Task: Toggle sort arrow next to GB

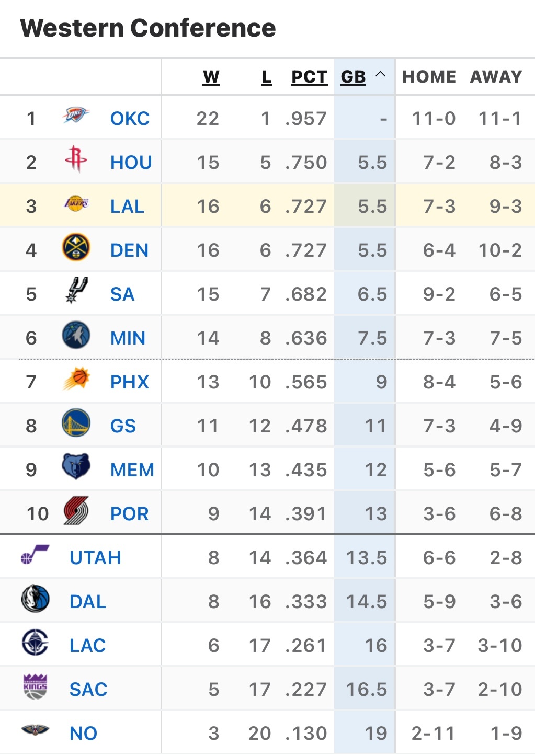Action: pyautogui.click(x=380, y=75)
